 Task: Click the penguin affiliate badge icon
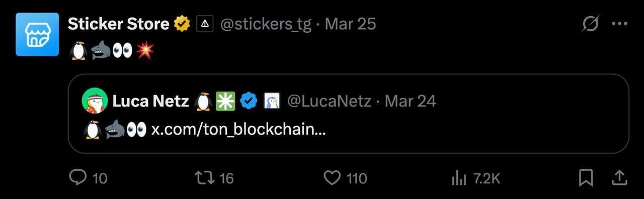pyautogui.click(x=272, y=101)
